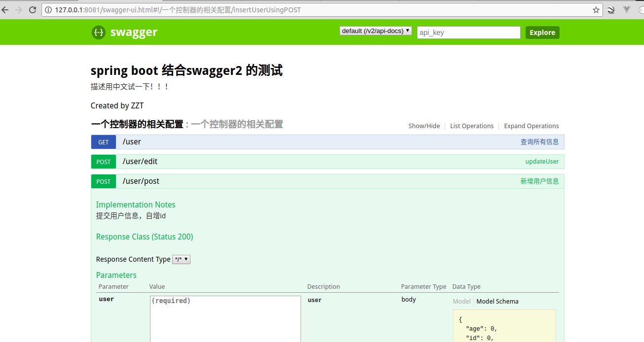
Task: Click the swagger logo icon in header
Action: (x=98, y=33)
